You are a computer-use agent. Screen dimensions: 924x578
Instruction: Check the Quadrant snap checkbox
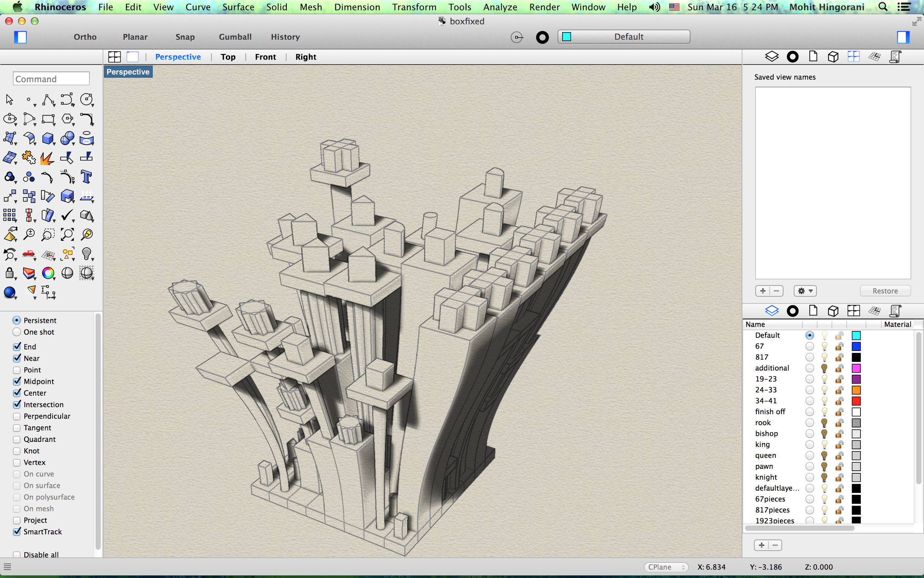17,439
